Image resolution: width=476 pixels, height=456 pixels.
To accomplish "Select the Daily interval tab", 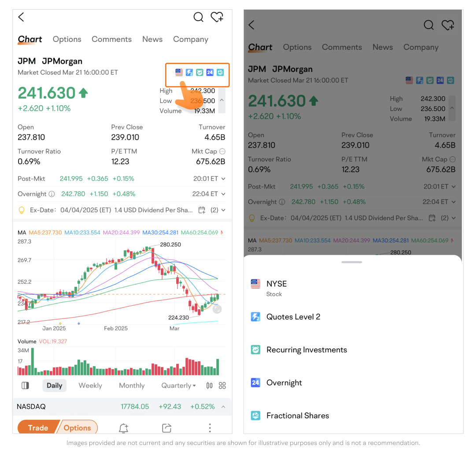I will [x=55, y=386].
